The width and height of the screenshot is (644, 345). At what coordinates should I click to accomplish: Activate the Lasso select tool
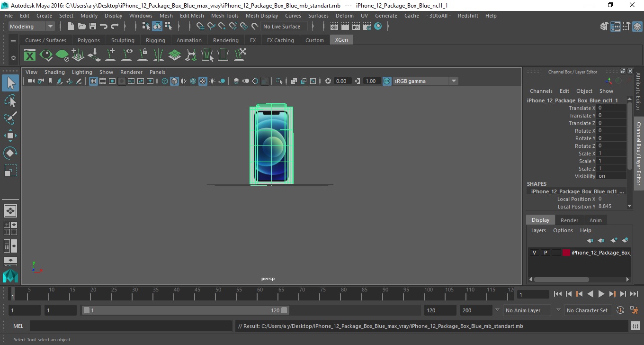click(x=10, y=100)
